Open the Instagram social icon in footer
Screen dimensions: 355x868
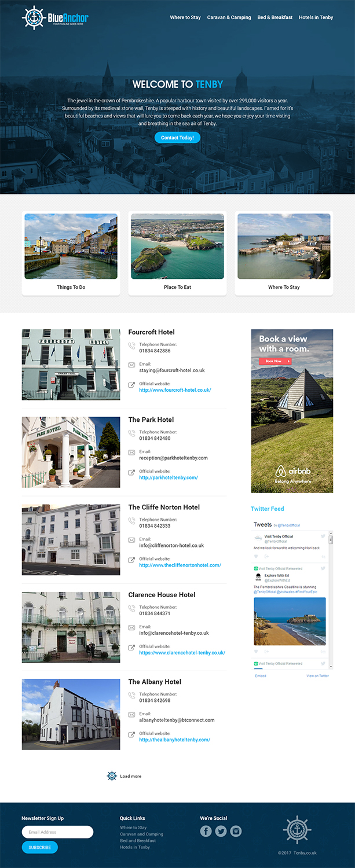(236, 831)
